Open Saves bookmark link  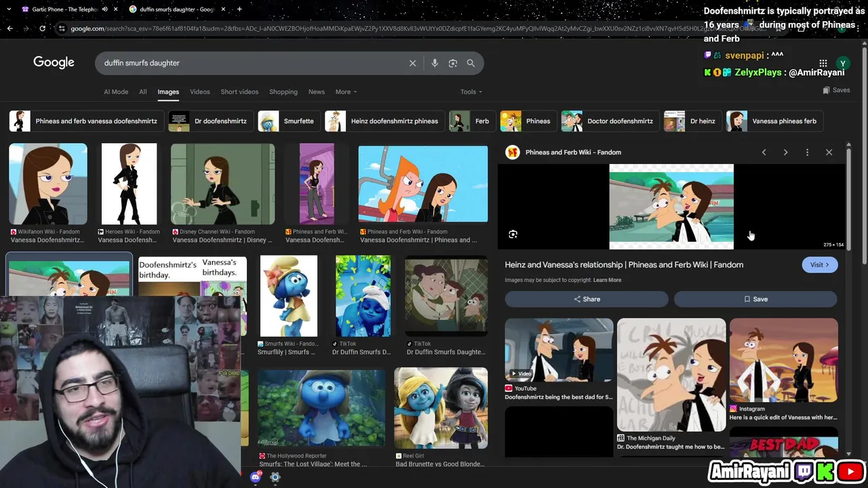(x=836, y=90)
